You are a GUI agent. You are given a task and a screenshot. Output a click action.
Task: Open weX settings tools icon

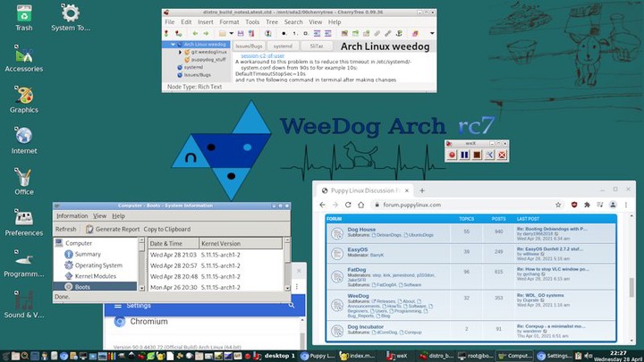pos(489,155)
